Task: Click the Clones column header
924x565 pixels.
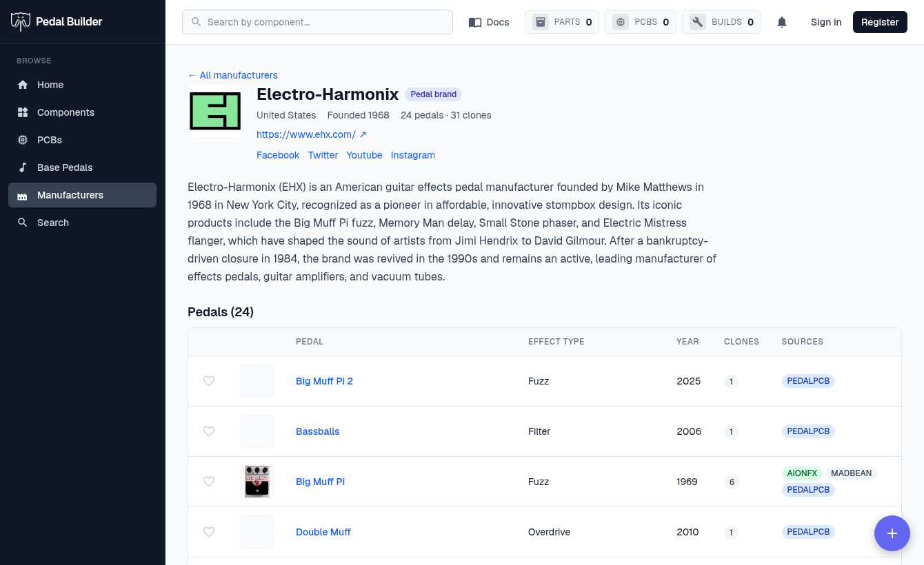Action: [741, 342]
